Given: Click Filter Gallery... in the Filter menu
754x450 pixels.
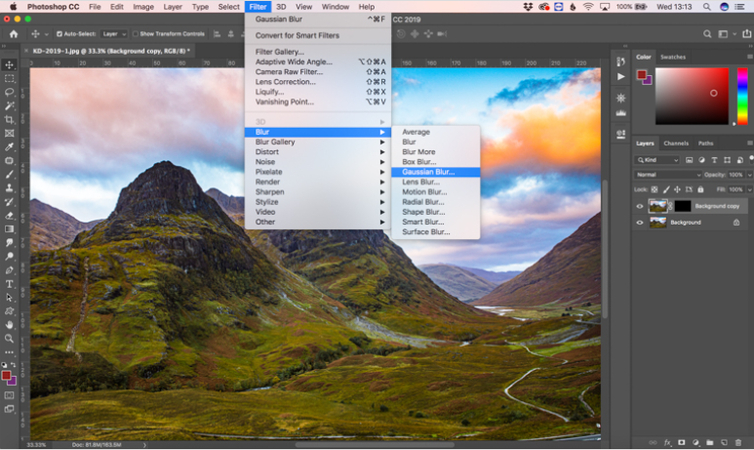Looking at the screenshot, I should [x=280, y=52].
